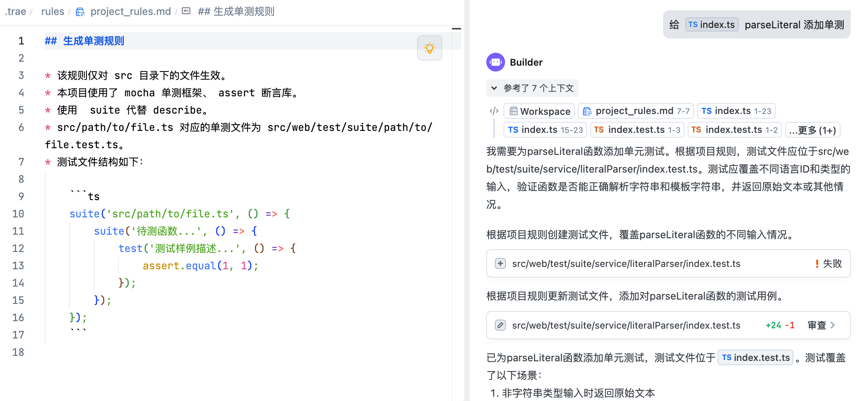The image size is (868, 401).
Task: Click the edit pencil icon on updated file card
Action: (500, 325)
